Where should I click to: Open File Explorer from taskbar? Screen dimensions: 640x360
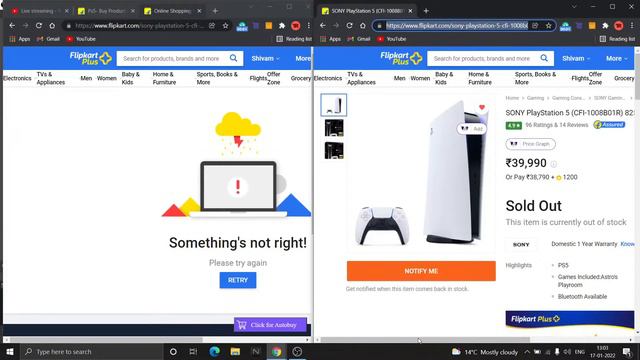pos(235,351)
